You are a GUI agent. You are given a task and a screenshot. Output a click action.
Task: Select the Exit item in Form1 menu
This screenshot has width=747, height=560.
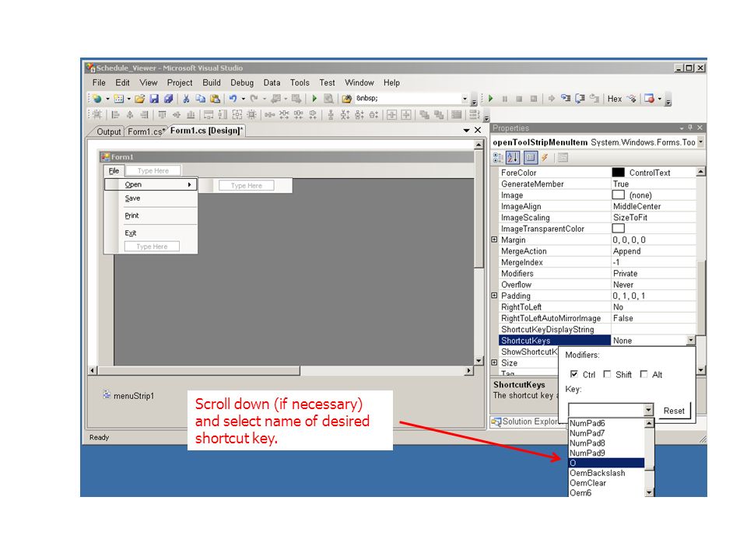point(150,233)
